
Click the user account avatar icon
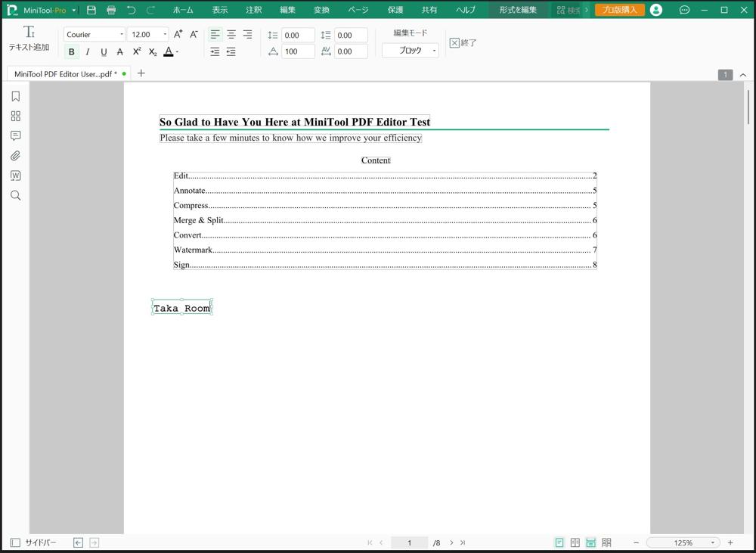click(x=655, y=10)
